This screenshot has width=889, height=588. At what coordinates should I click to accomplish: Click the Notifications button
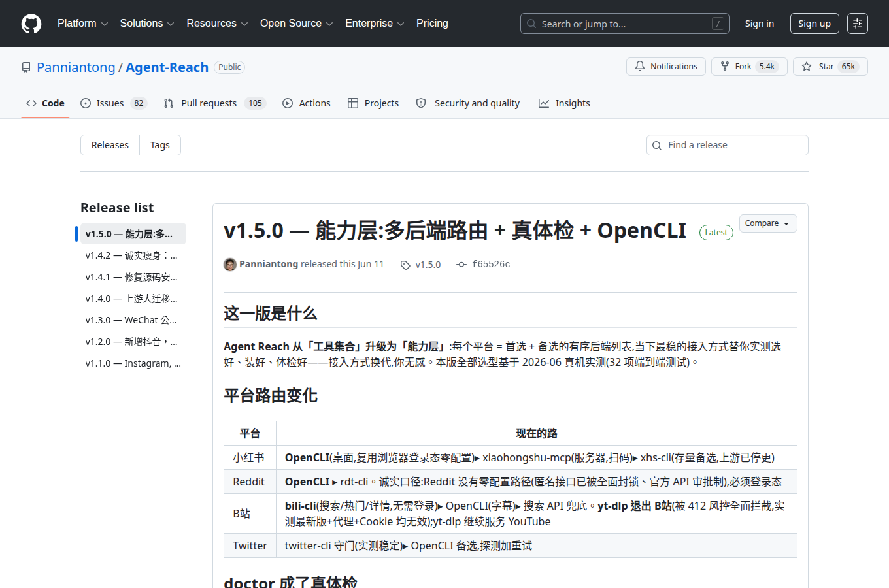[666, 67]
